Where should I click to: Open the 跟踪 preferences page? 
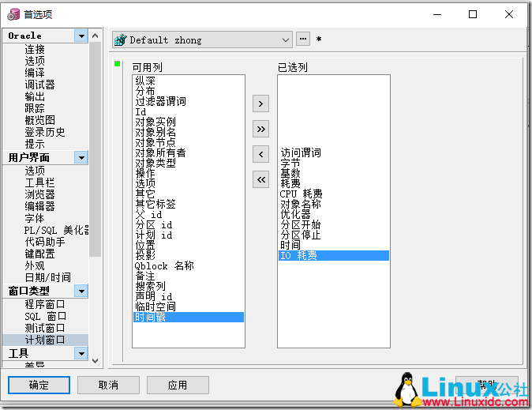coord(35,108)
